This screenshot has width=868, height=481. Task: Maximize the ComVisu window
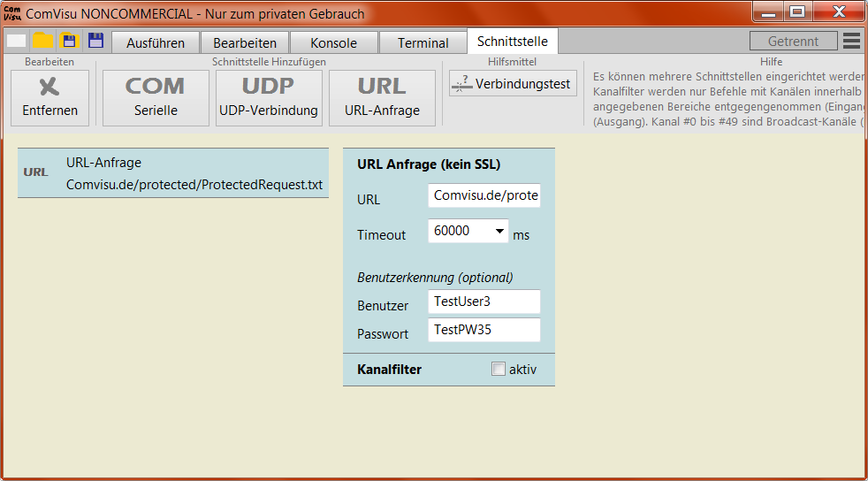point(797,12)
